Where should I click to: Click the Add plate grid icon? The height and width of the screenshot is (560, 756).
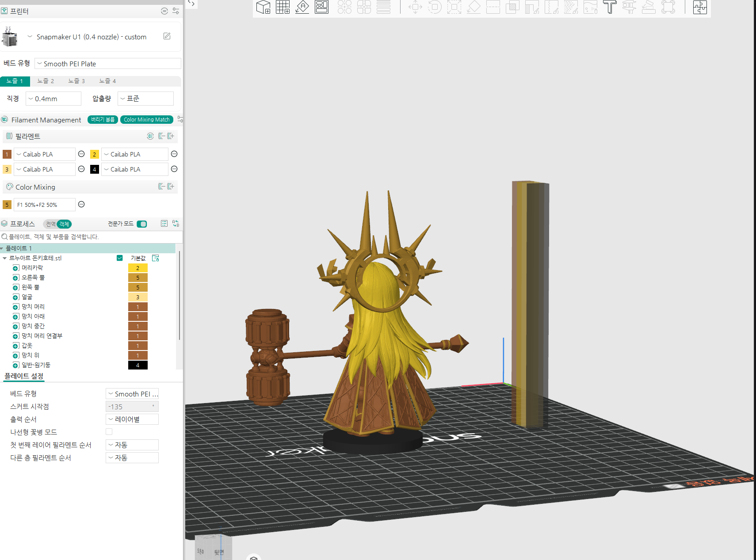coord(283,7)
